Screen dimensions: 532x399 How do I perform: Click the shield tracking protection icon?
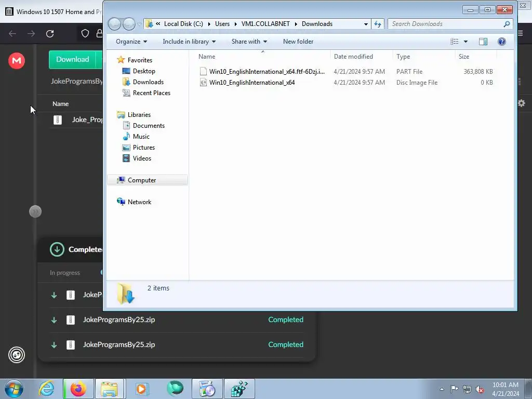click(x=85, y=33)
